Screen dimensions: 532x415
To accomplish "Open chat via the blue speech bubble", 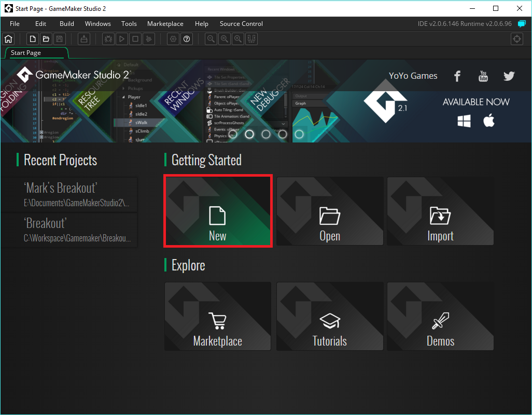I will click(522, 23).
